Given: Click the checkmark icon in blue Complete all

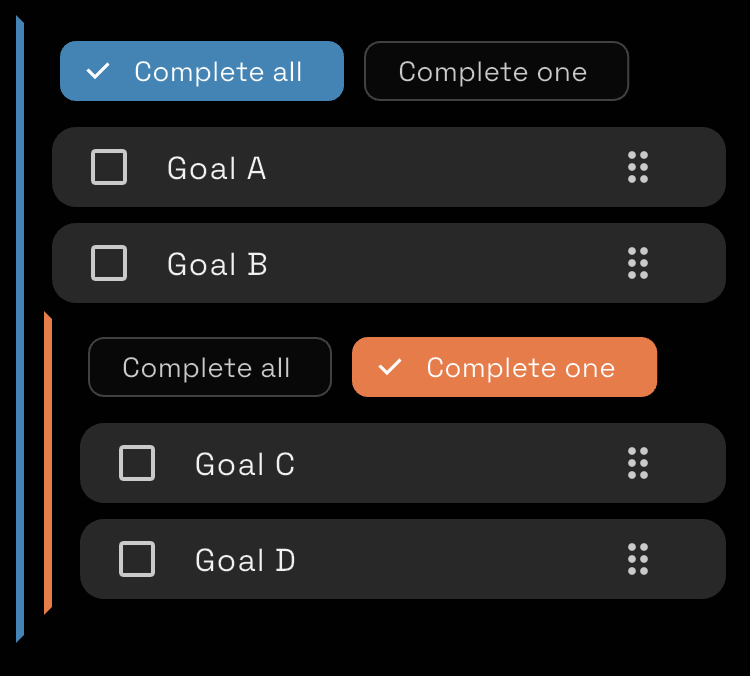Looking at the screenshot, I should [98, 71].
